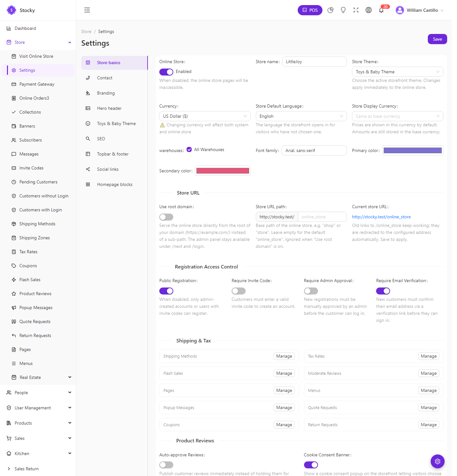Click Manage next to Tax Rates

click(x=428, y=356)
